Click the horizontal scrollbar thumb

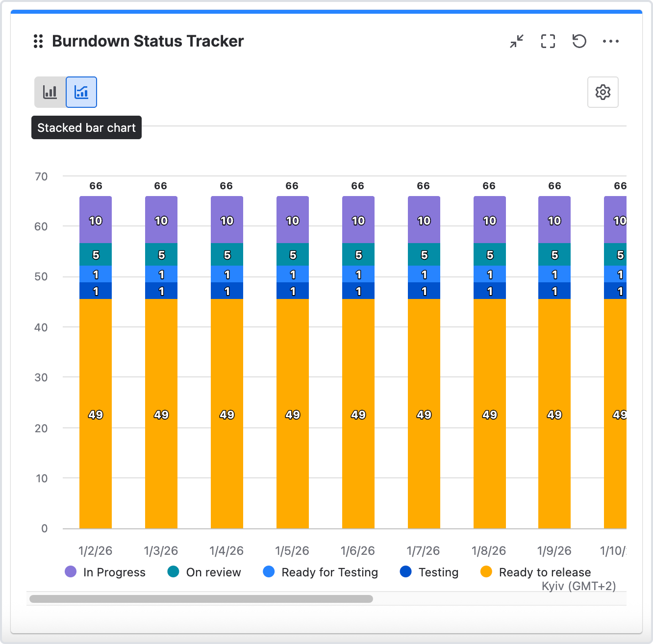coord(201,599)
